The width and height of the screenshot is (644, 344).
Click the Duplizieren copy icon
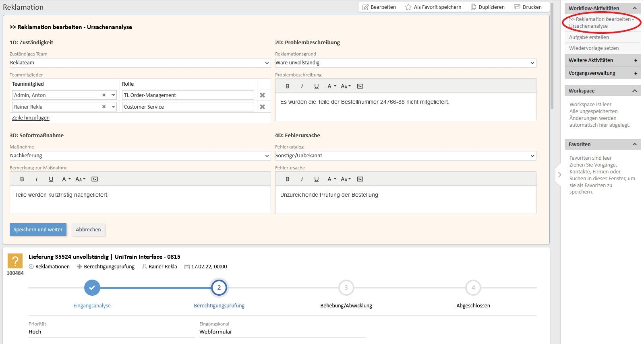474,7
